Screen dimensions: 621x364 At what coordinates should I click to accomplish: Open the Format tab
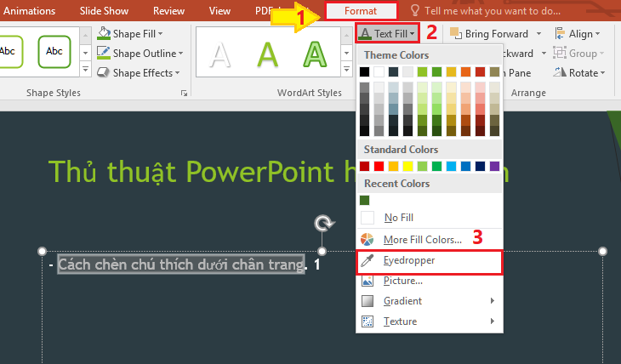click(361, 11)
